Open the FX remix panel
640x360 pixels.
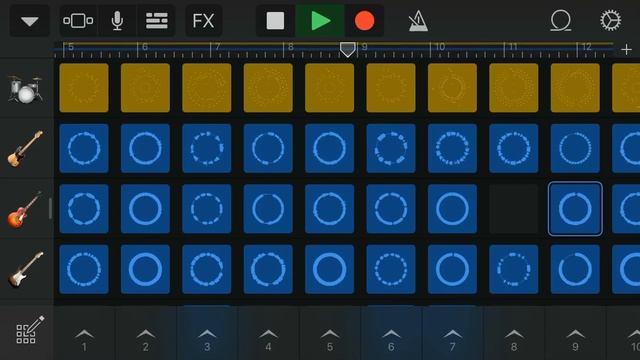point(204,21)
